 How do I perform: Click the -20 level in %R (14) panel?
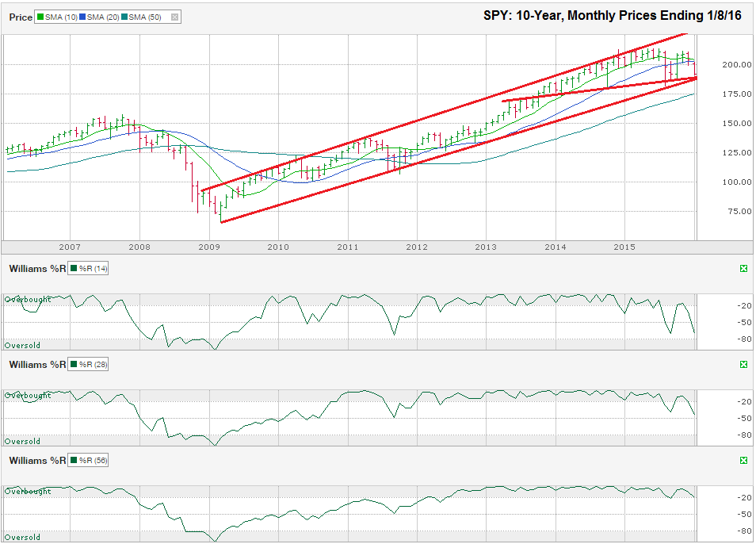744,306
